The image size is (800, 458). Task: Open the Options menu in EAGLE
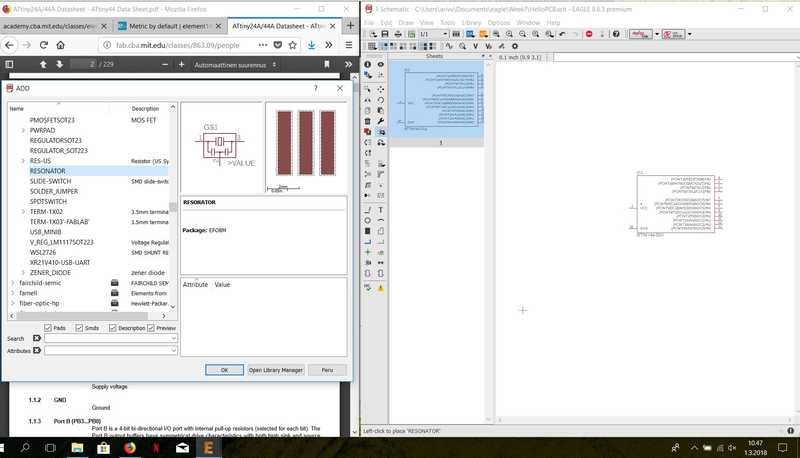[x=498, y=22]
